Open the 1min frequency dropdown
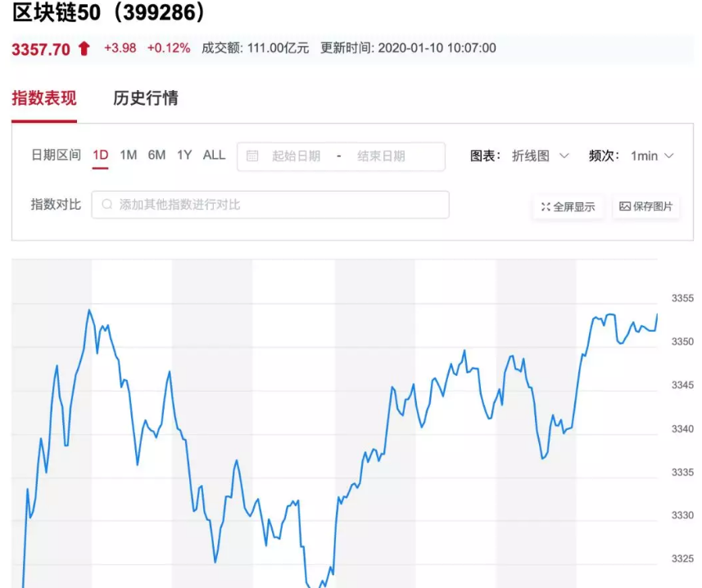Viewport: 702px width, 588px height. (652, 156)
